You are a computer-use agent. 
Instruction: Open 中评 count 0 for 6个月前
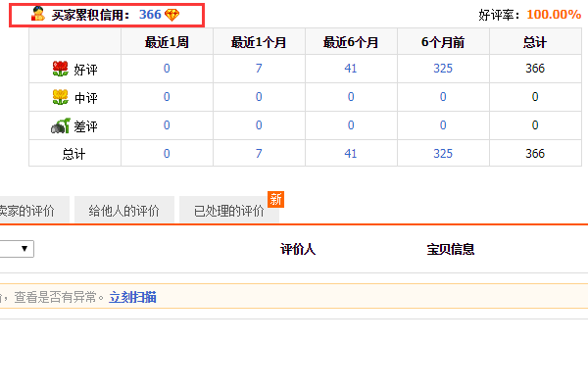pos(443,97)
